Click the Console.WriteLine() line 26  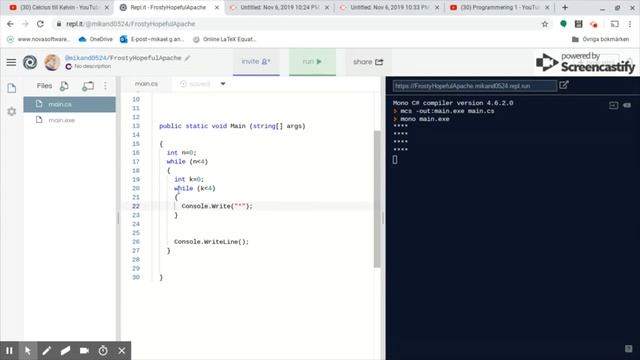tap(211, 242)
